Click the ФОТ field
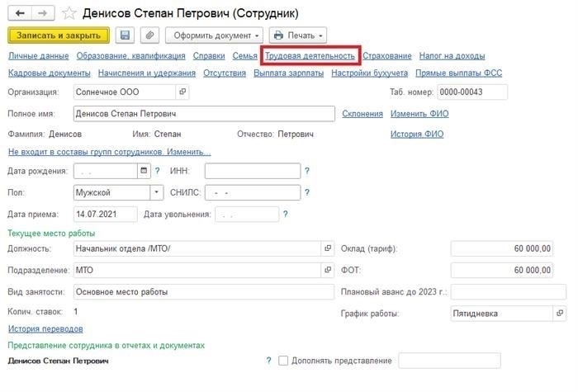Viewport: 578px width, 392px height. pyautogui.click(x=502, y=270)
